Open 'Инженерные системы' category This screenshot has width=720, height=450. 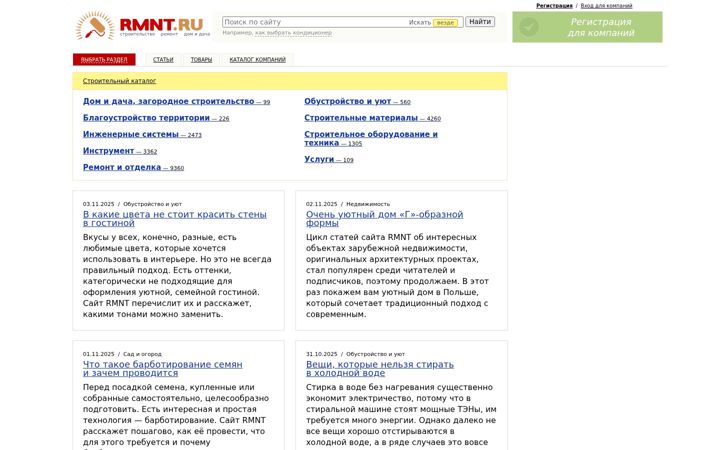point(142,135)
